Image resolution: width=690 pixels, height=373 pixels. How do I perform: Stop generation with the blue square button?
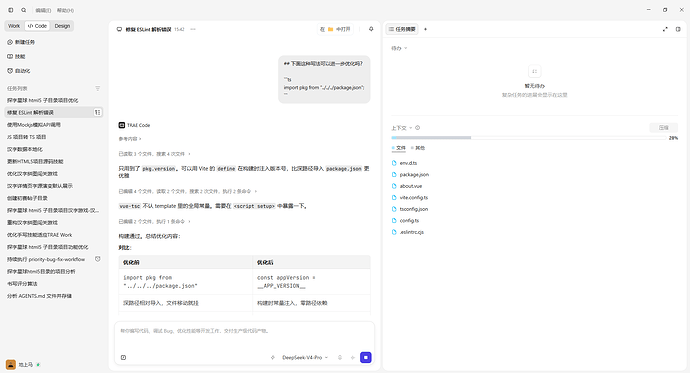pyautogui.click(x=366, y=358)
